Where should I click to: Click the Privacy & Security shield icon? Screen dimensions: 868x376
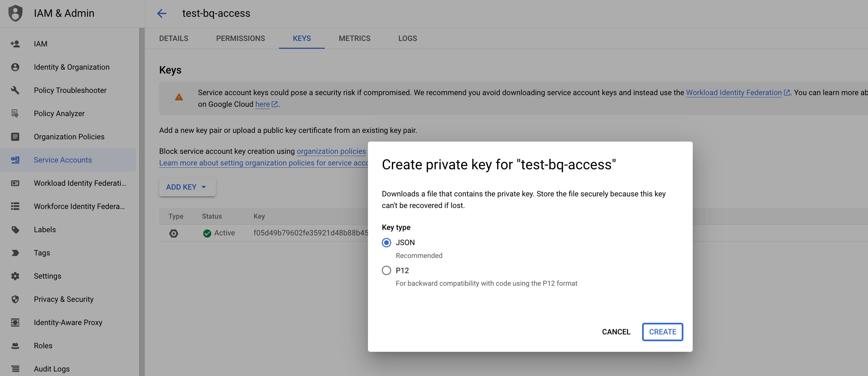click(15, 300)
